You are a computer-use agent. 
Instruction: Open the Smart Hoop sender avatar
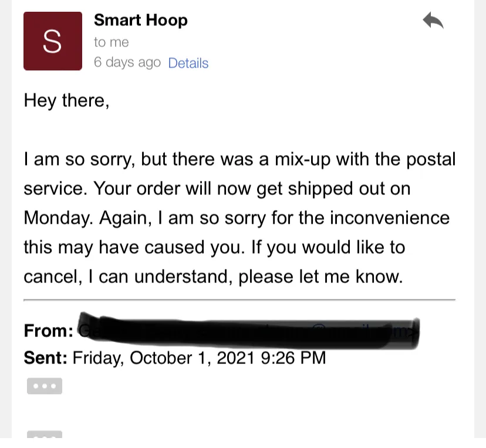click(53, 41)
